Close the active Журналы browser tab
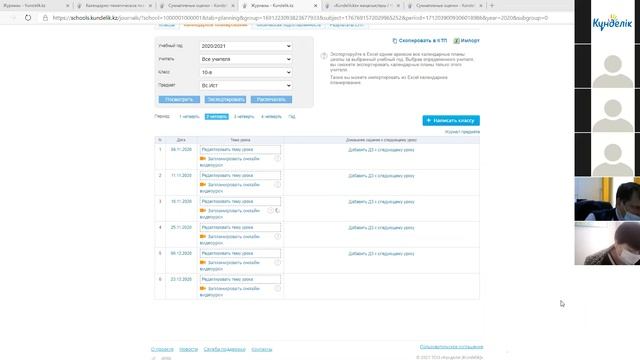Image resolution: width=640 pixels, height=360 pixels. pyautogui.click(x=316, y=6)
